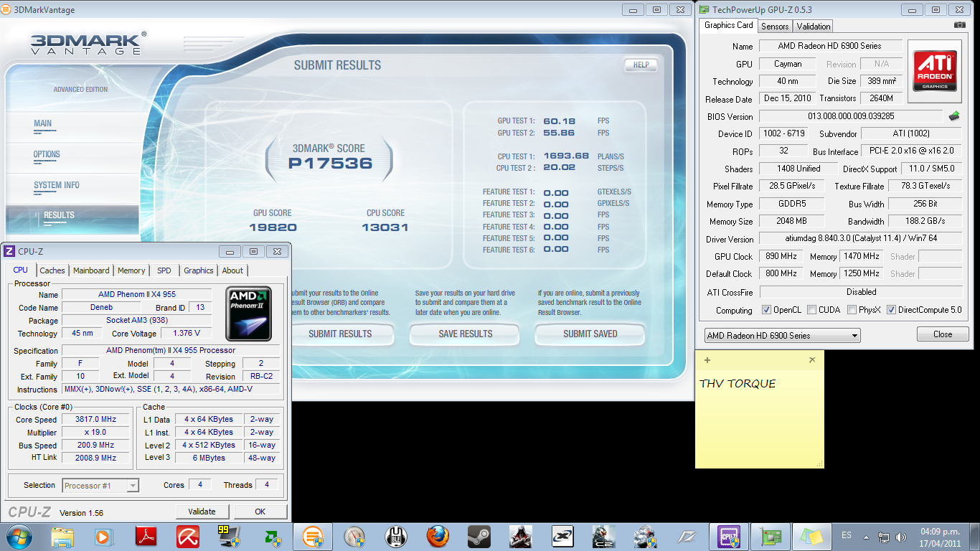
Task: Click the Driver Version field in GPU-Z
Action: coord(860,239)
